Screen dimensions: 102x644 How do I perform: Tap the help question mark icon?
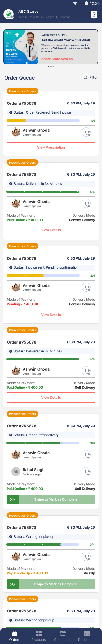tap(94, 14)
